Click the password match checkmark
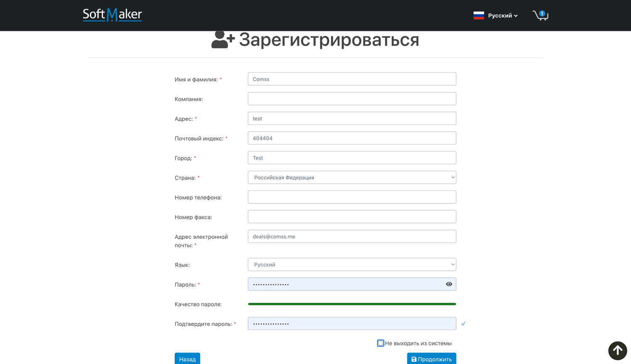The image size is (631, 364). pyautogui.click(x=463, y=324)
